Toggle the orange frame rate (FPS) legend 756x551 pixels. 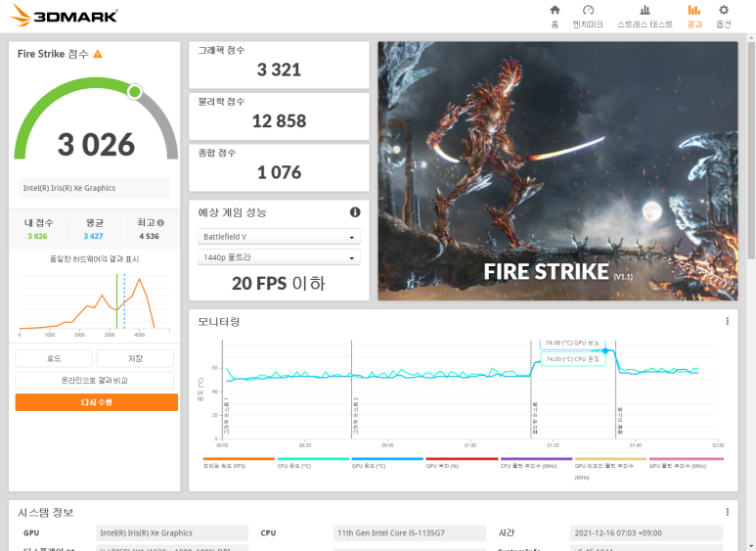coord(239,462)
